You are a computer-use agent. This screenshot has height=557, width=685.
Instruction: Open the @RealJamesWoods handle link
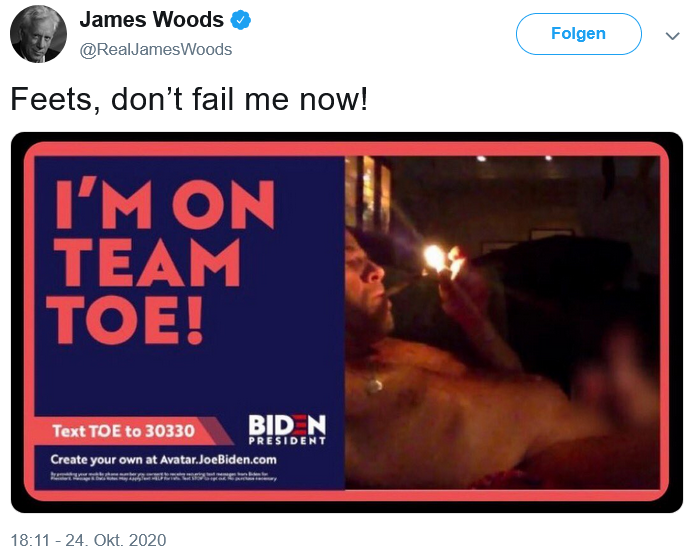pos(156,49)
